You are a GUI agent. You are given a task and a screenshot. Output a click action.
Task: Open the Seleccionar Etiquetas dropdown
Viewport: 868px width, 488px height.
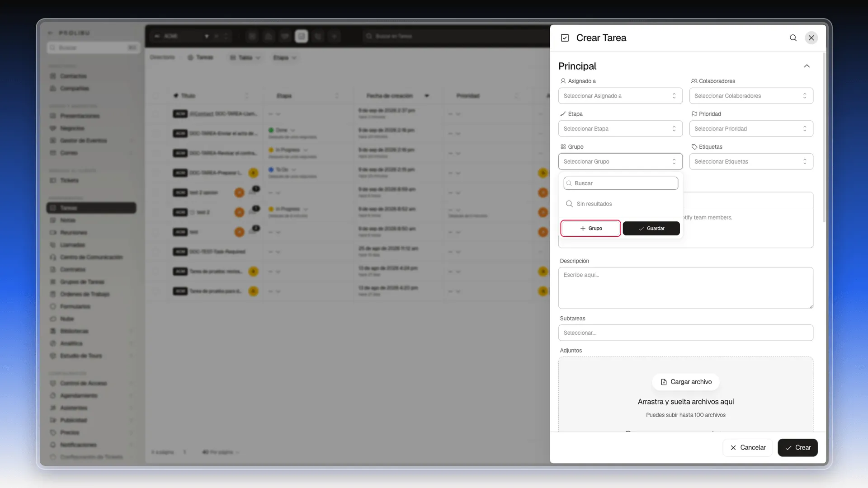(751, 161)
